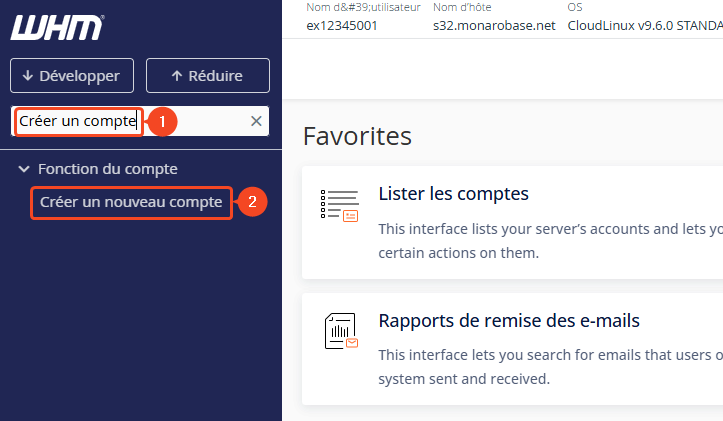Open the Lister les comptes list icon

pos(339,204)
